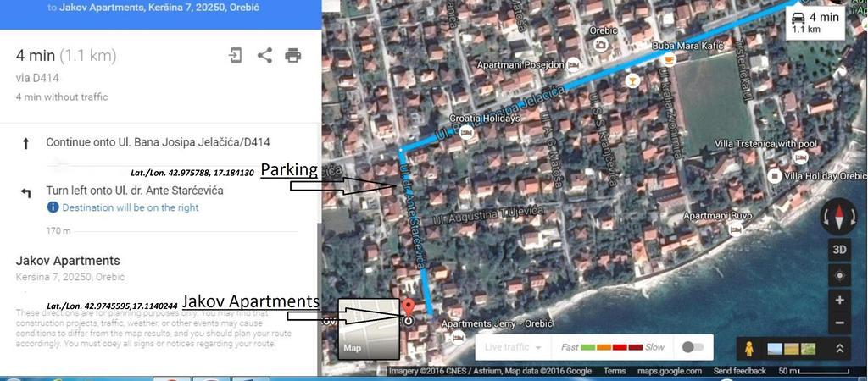The height and width of the screenshot is (381, 868).
Task: Click the share directions icon
Action: coord(264,55)
